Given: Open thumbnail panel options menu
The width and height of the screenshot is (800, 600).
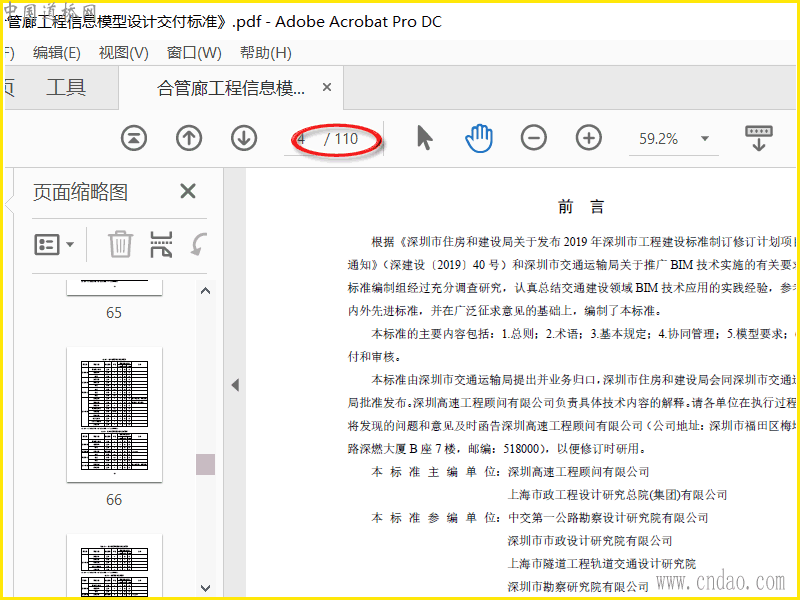Looking at the screenshot, I should [54, 244].
